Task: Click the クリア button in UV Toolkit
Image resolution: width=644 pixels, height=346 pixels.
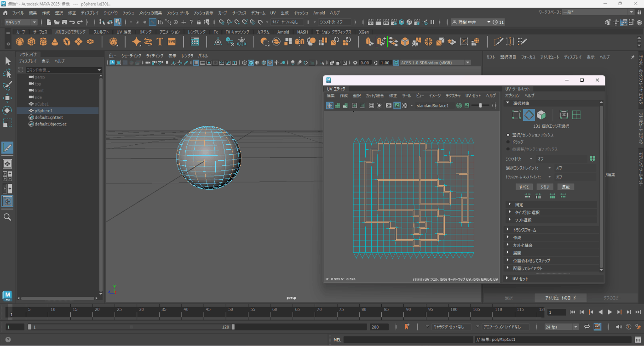Action: (545, 187)
